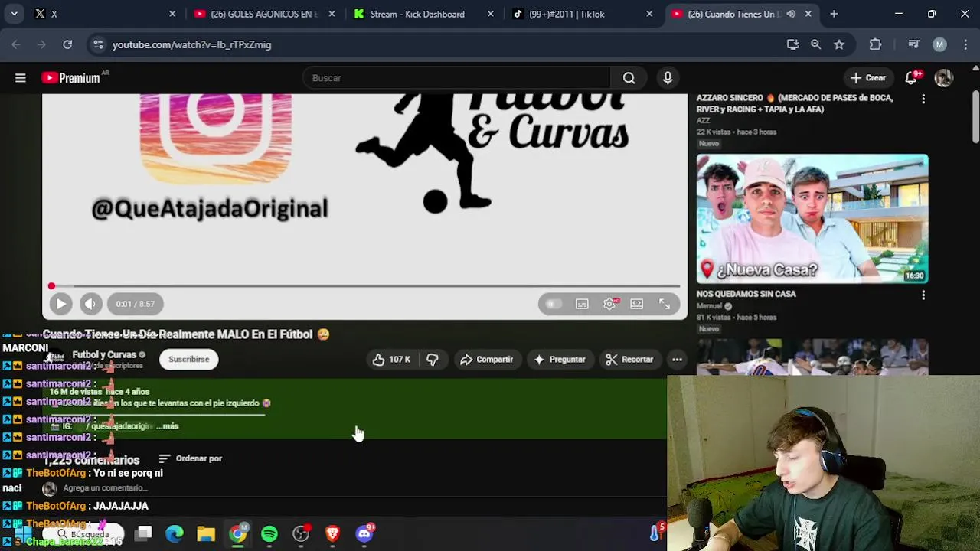Image resolution: width=980 pixels, height=551 pixels.
Task: Open more actions ellipsis under video
Action: tap(677, 360)
